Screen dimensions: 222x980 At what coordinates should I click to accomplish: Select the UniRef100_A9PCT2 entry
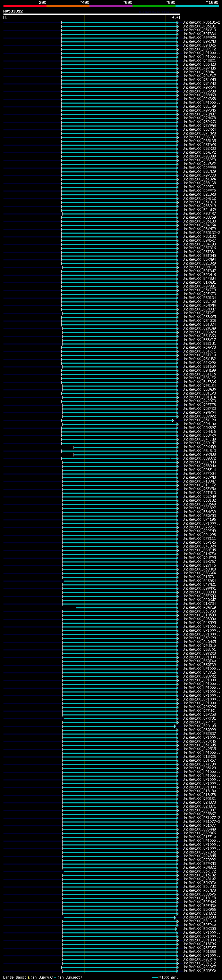(199, 49)
